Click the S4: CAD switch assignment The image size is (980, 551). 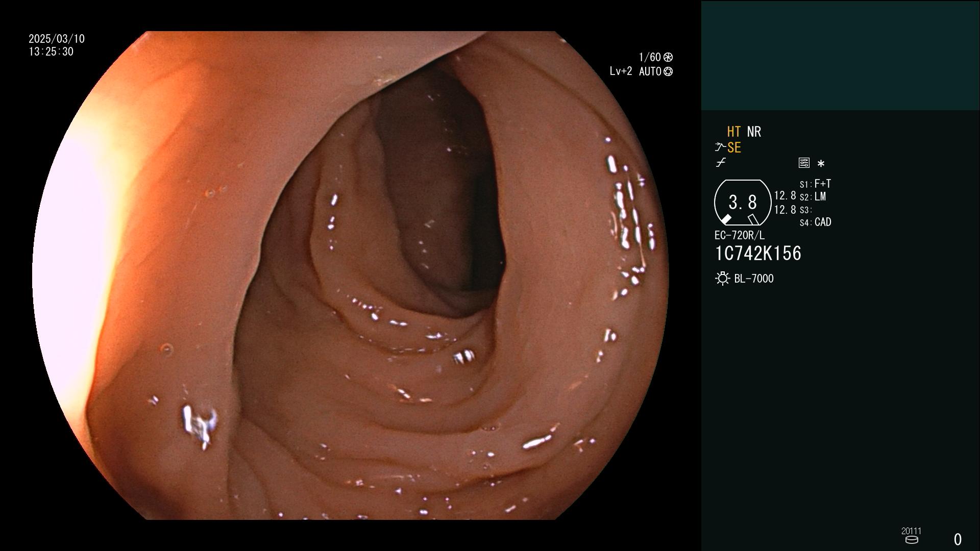click(815, 222)
